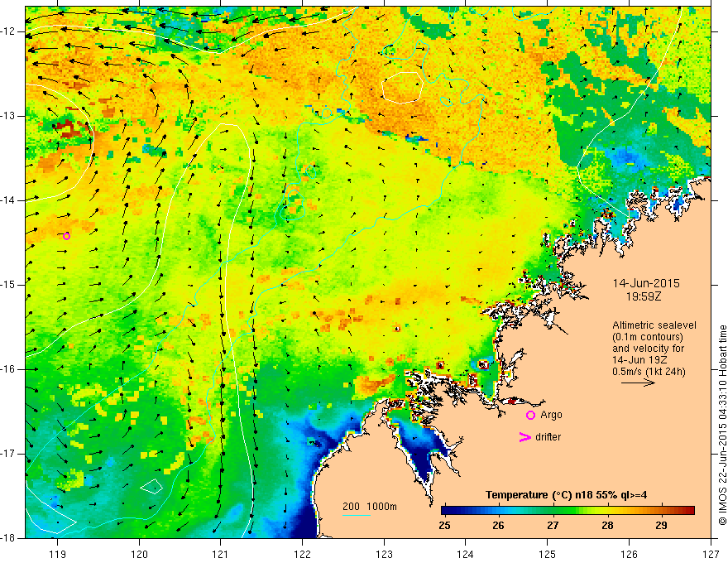Click the 'Altimetric sealevel' label
Image resolution: width=728 pixels, height=563 pixels.
pyautogui.click(x=654, y=325)
